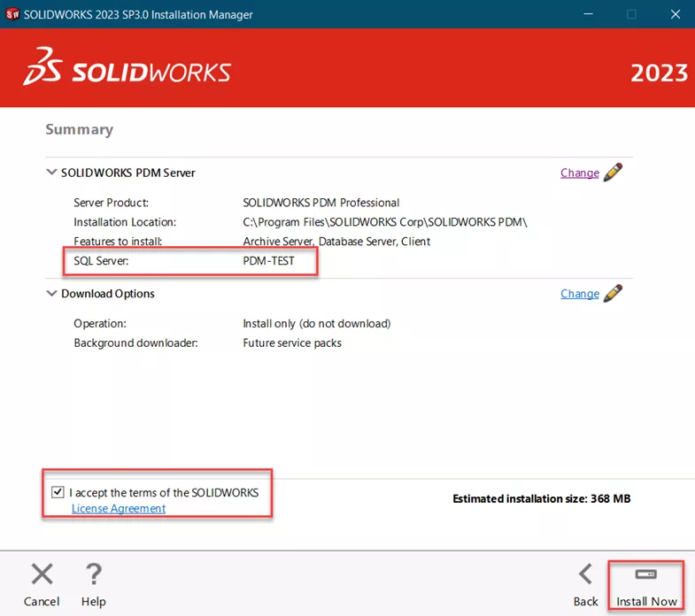Click the Install Now label
Screen dimensions: 695x616
tap(646, 601)
